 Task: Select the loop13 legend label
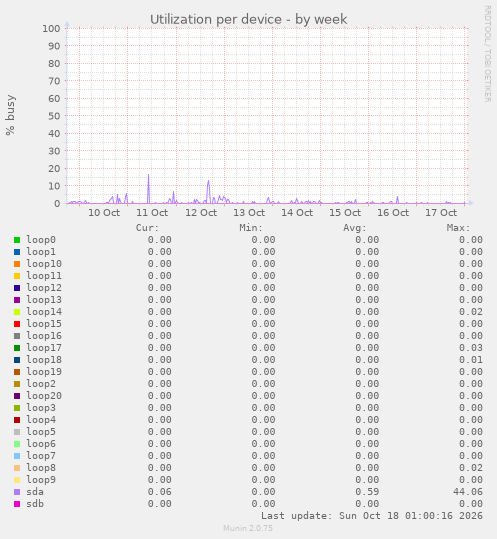44,300
